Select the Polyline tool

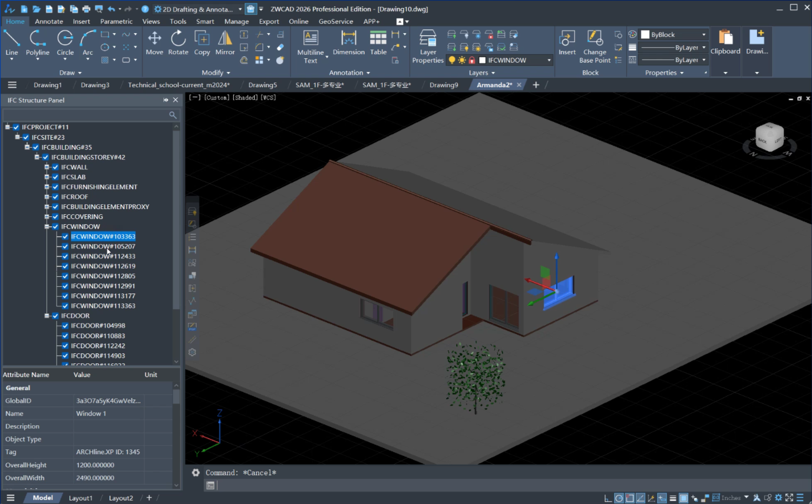(x=37, y=42)
